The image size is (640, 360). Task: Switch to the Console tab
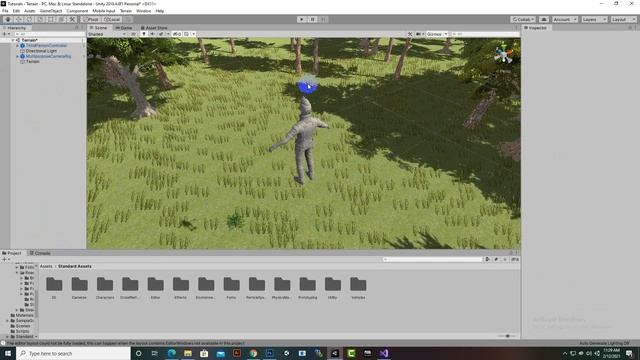coord(40,253)
